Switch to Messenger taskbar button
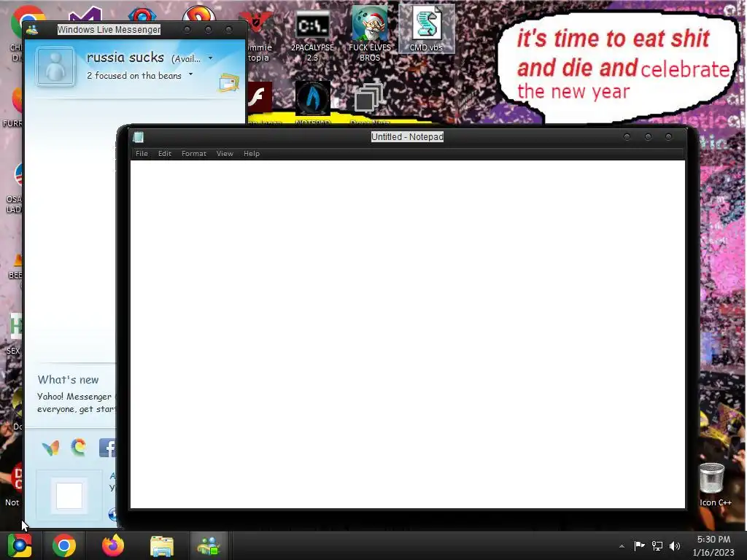 [x=209, y=545]
